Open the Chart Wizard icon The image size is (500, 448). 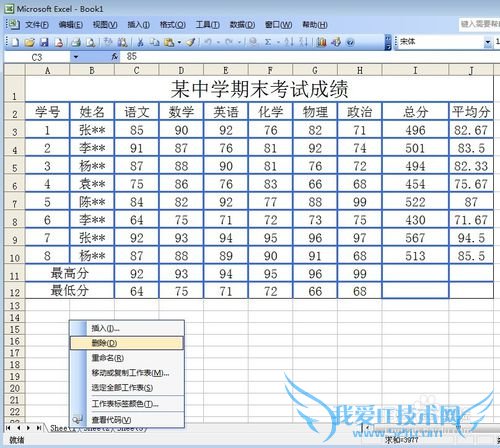coord(322,42)
